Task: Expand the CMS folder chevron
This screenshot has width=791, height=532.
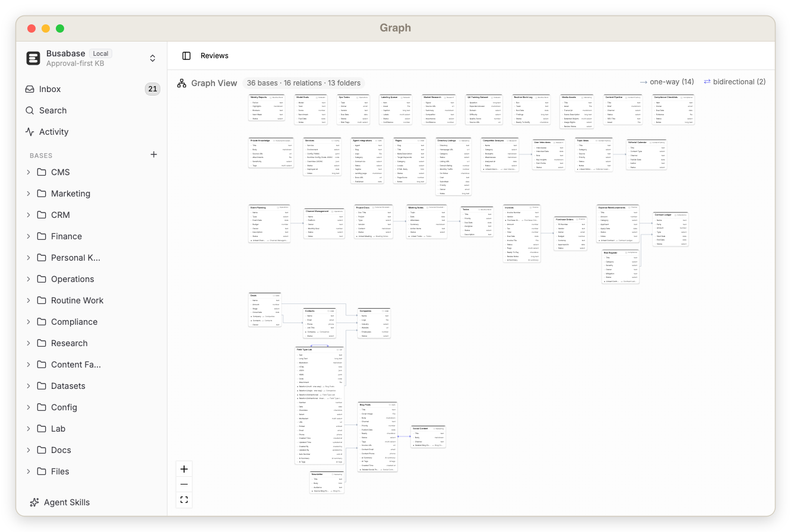Action: click(28, 172)
